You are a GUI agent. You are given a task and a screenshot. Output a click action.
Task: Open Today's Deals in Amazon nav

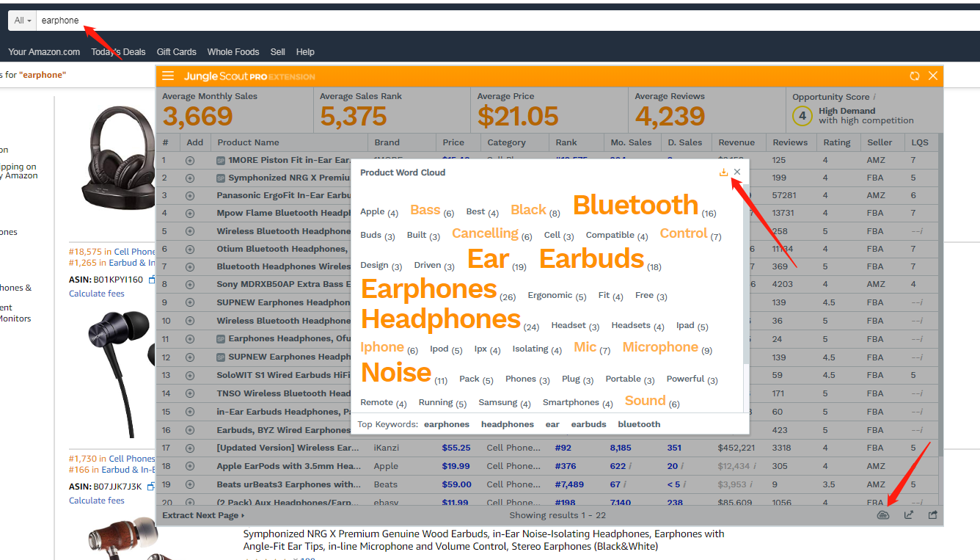(x=118, y=52)
